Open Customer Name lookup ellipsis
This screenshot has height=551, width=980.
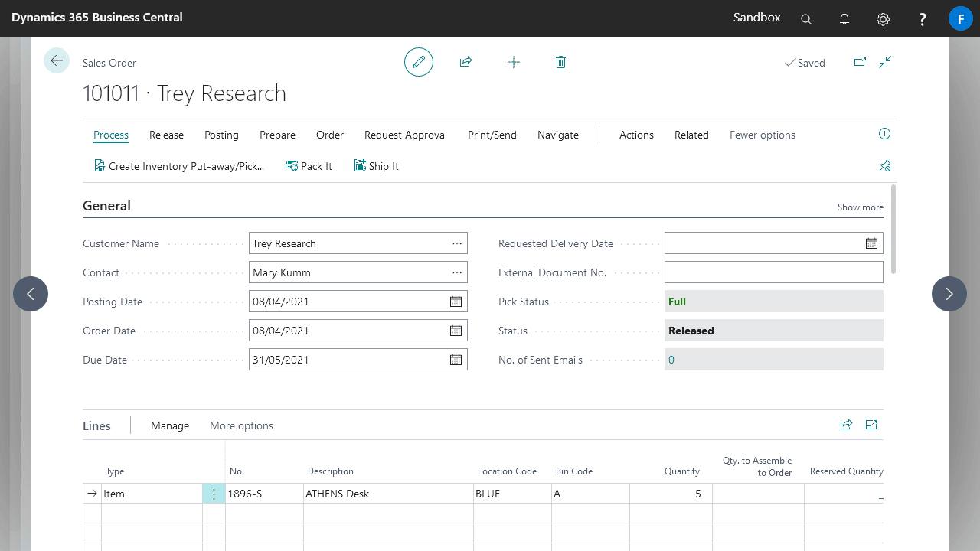pos(457,243)
